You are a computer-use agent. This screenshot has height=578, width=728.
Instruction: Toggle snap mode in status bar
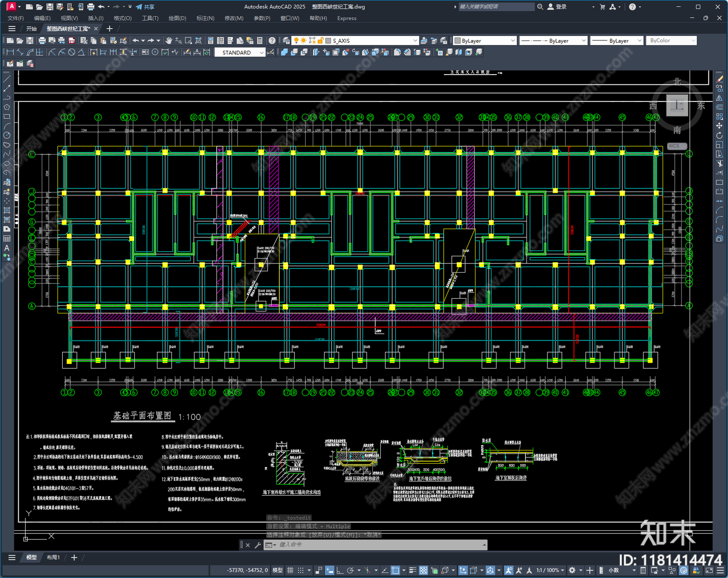[300, 570]
